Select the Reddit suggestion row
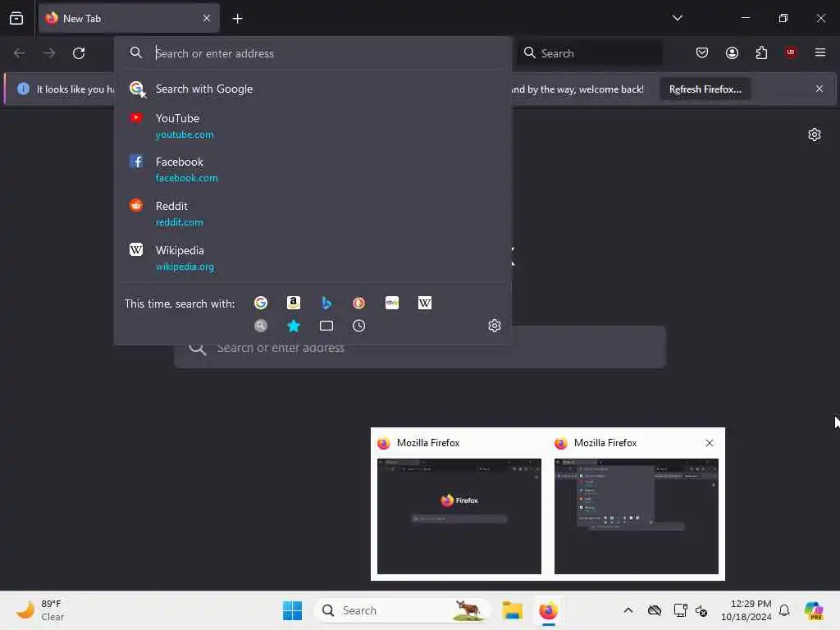The image size is (840, 630). tap(313, 213)
